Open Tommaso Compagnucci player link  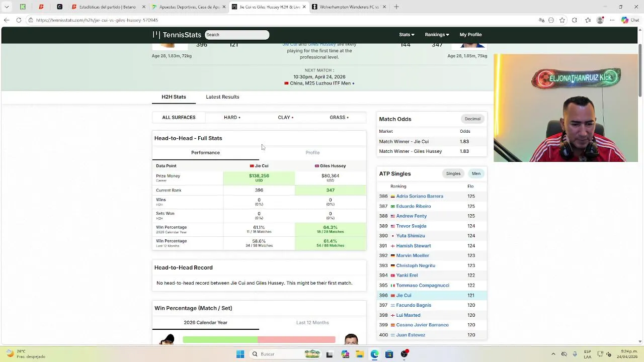point(423,285)
